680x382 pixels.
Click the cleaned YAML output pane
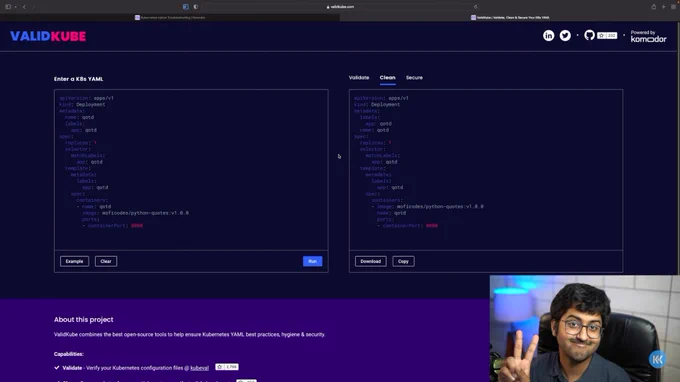pos(486,170)
